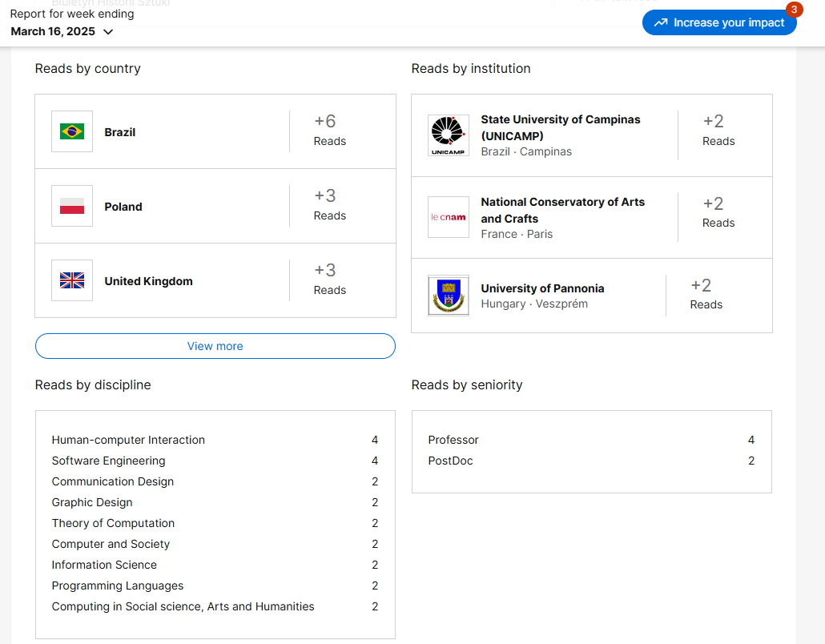Click the notification badge showing 3
The height and width of the screenshot is (644, 825).
click(x=794, y=10)
